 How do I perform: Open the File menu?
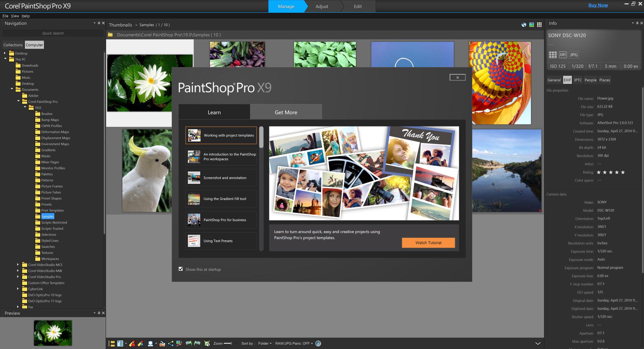click(x=5, y=16)
